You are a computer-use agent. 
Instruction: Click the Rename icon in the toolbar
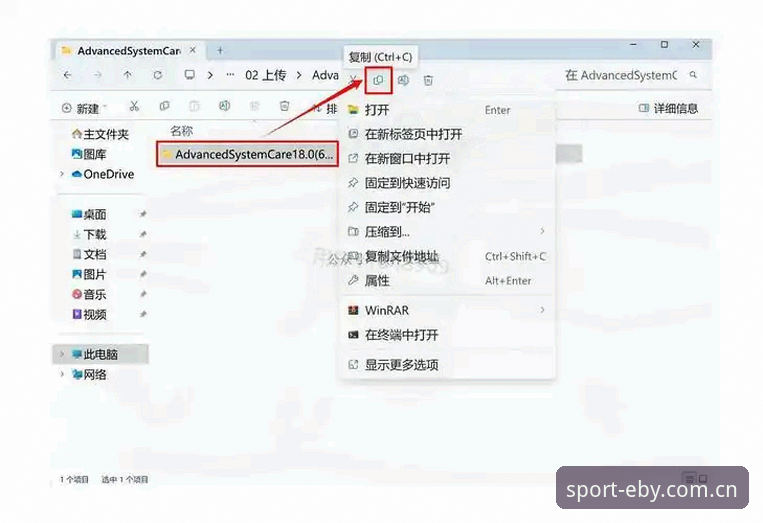[x=224, y=106]
